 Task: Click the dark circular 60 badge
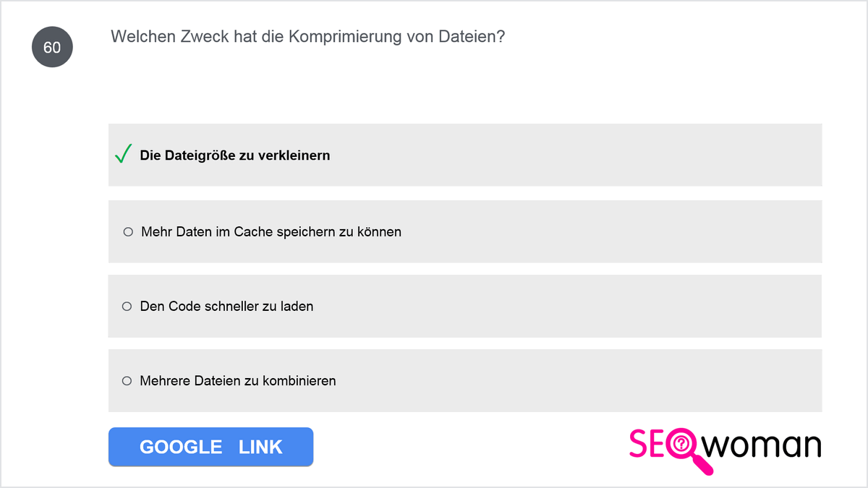[52, 47]
